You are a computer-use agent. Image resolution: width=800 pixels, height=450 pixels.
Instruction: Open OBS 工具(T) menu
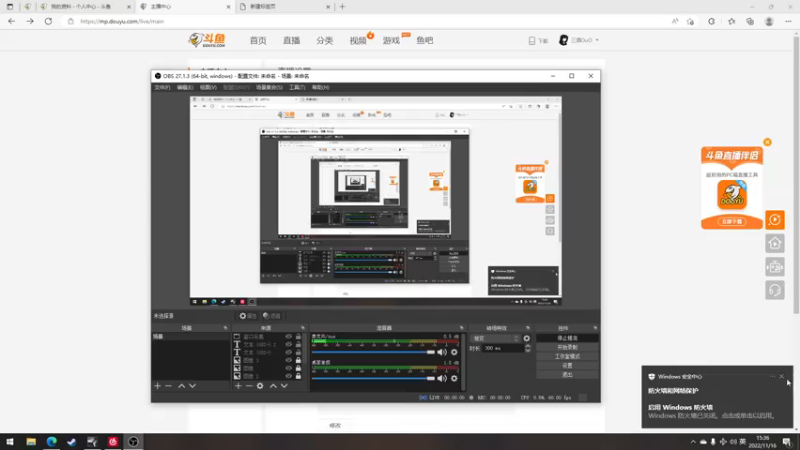pyautogui.click(x=297, y=88)
